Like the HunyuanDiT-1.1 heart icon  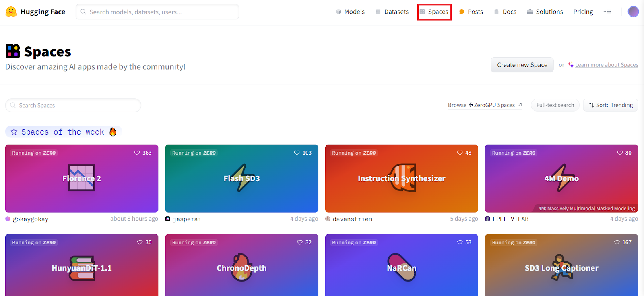[x=140, y=242]
